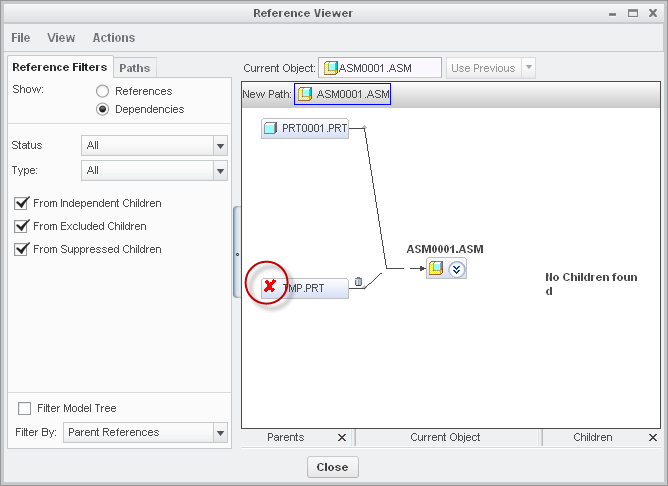668x486 pixels.
Task: Open the Type dropdown
Action: point(154,170)
